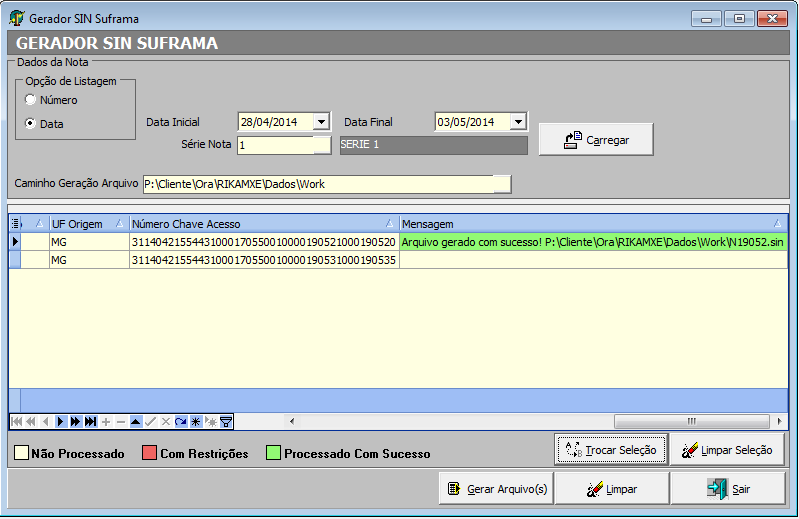Viewport: 799px width, 519px height.
Task: Click the Carregar button
Action: (x=596, y=140)
